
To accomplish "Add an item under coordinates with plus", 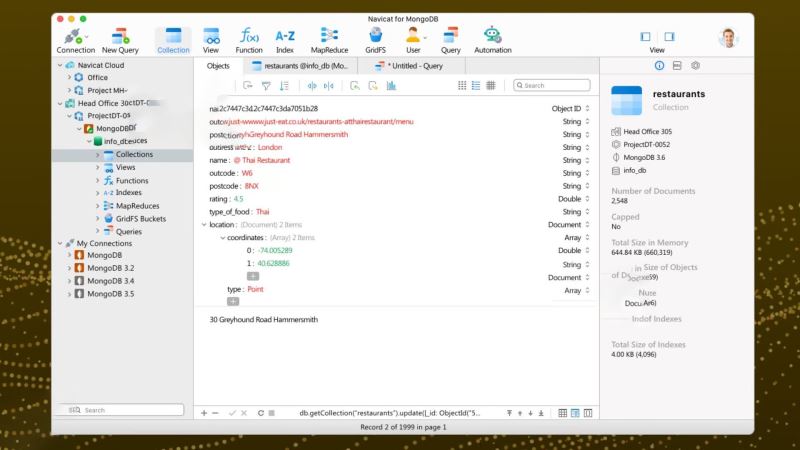I will pyautogui.click(x=253, y=276).
